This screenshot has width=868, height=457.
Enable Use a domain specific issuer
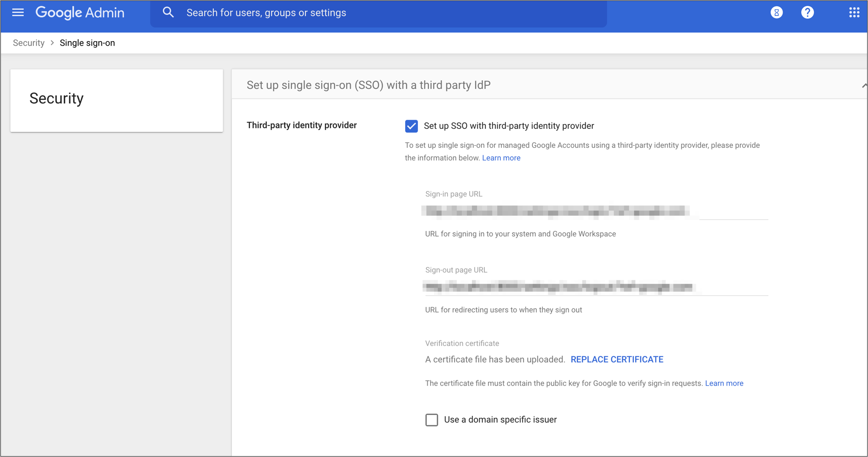click(432, 420)
